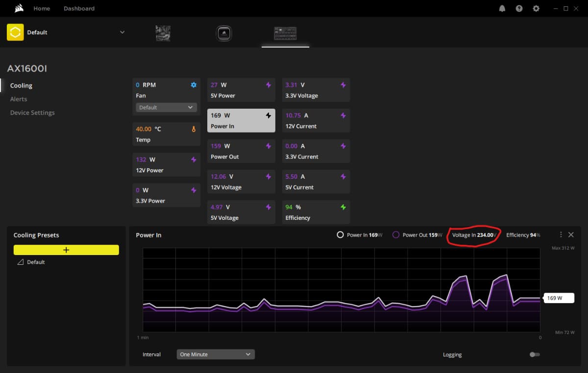The image size is (588, 373).
Task: Select Alerts in the sidebar
Action: pos(19,99)
